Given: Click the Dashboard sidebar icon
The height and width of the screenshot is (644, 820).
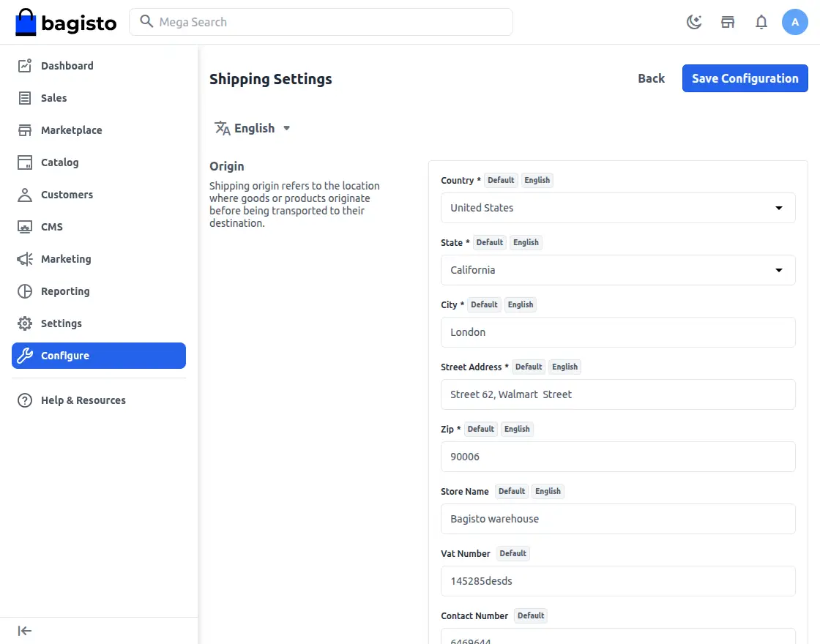Looking at the screenshot, I should click(x=25, y=66).
